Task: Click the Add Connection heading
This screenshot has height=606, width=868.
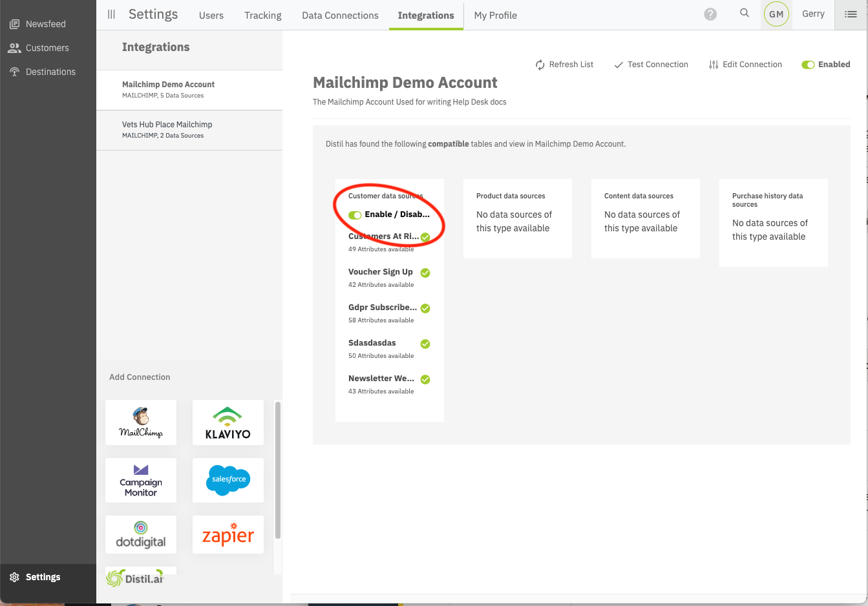Action: tap(140, 377)
